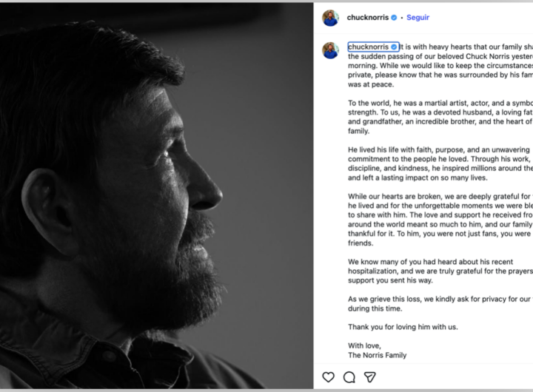
Task: Click the verified badge in the post header
Action: point(395,17)
